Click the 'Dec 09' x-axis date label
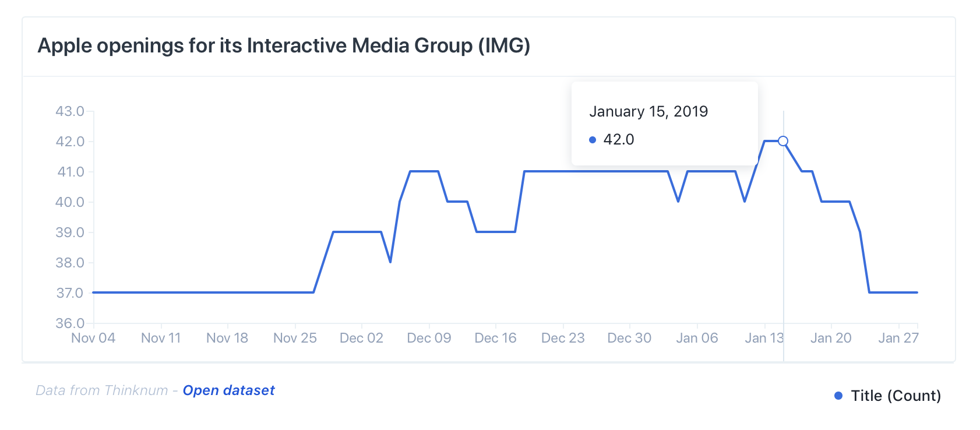980x430 pixels. [429, 338]
